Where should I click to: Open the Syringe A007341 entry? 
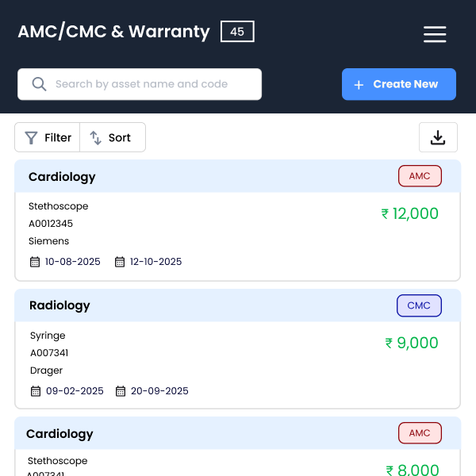pos(48,336)
